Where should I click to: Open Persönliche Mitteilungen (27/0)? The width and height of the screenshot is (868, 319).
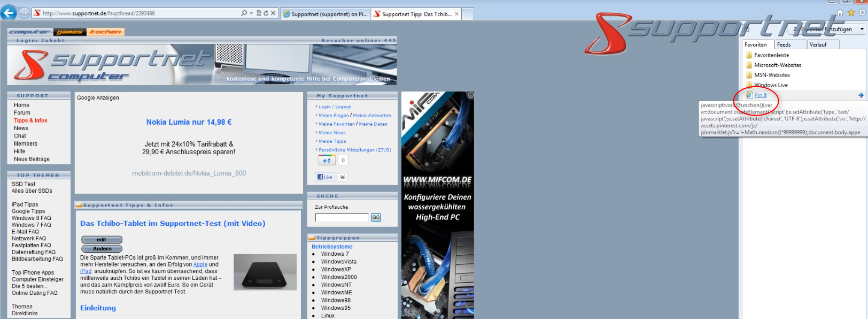click(355, 150)
